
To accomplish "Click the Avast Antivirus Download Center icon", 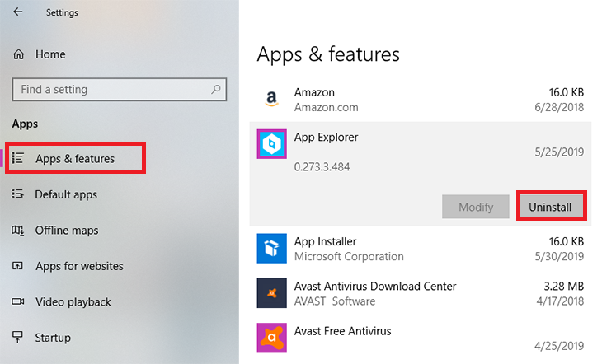I will [x=271, y=293].
